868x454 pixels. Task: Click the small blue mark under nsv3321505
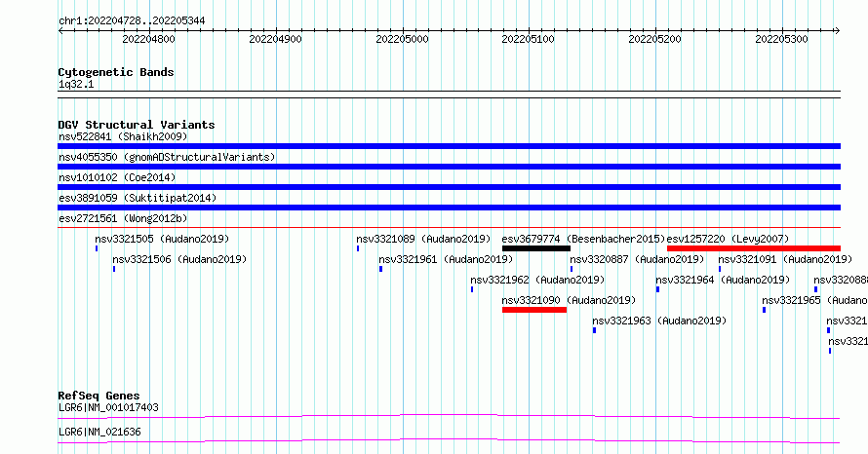click(x=97, y=248)
